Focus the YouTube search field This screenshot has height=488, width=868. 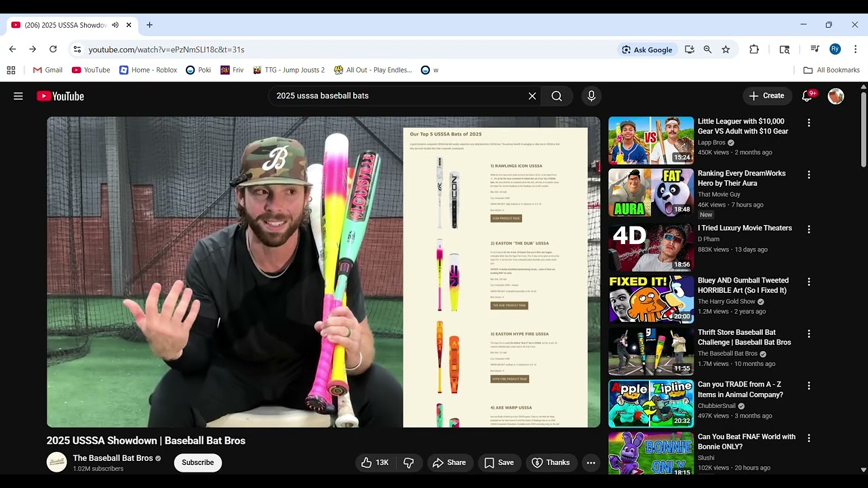point(399,96)
